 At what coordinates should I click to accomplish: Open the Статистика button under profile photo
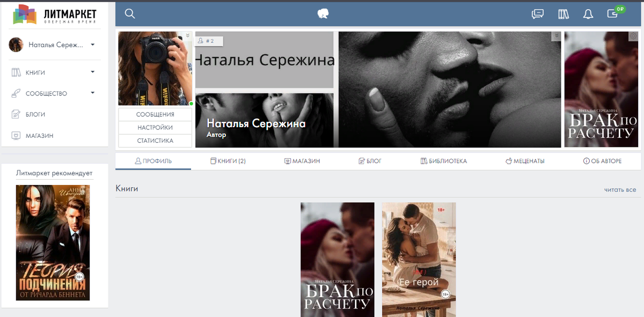(155, 141)
